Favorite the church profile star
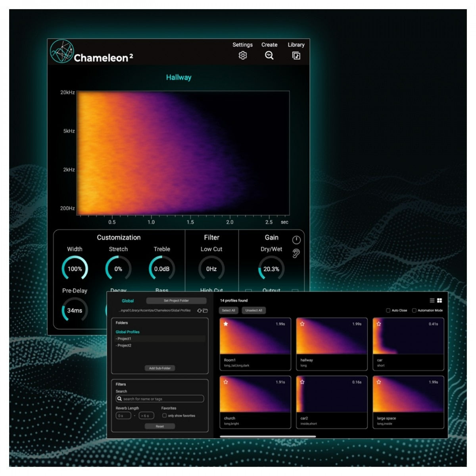Screen dimensions: 476x476 (x=226, y=382)
